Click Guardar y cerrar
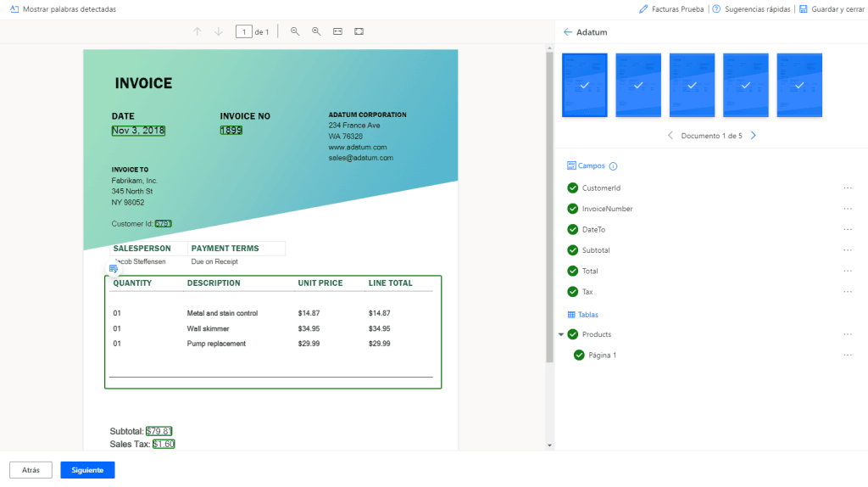 pyautogui.click(x=832, y=8)
